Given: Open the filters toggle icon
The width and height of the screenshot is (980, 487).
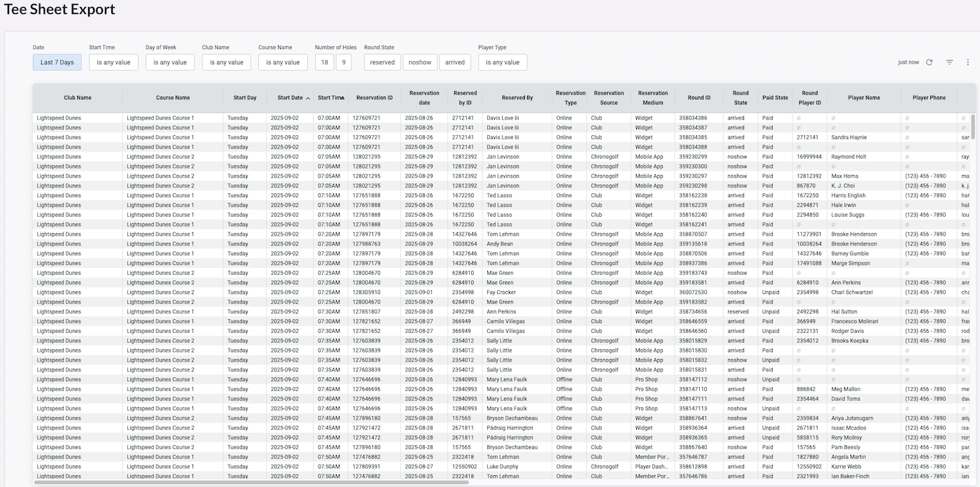Looking at the screenshot, I should click(x=949, y=62).
